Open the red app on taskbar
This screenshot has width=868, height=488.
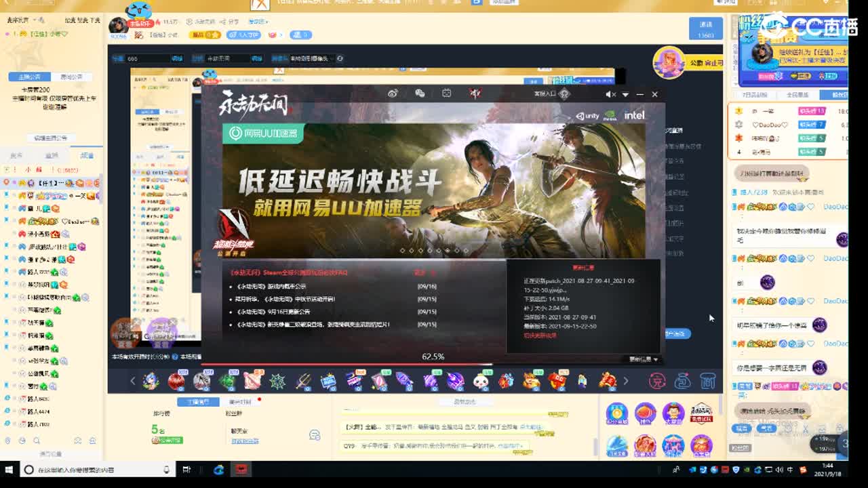point(241,470)
